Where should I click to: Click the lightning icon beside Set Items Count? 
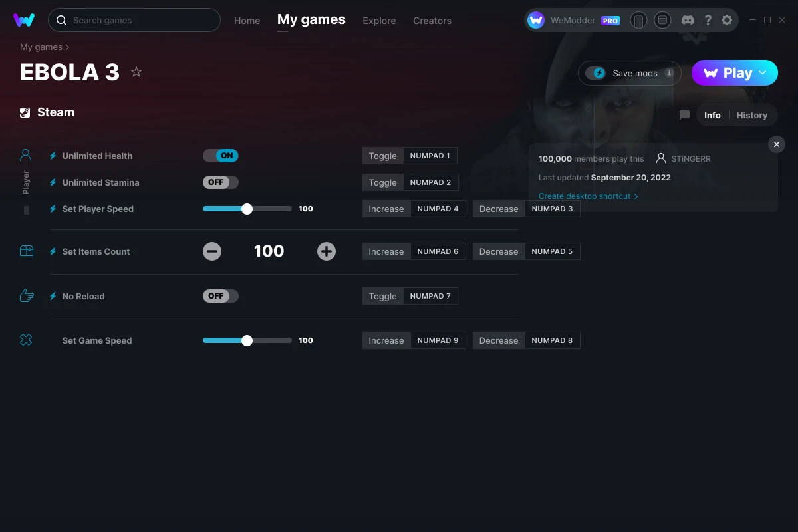[53, 251]
